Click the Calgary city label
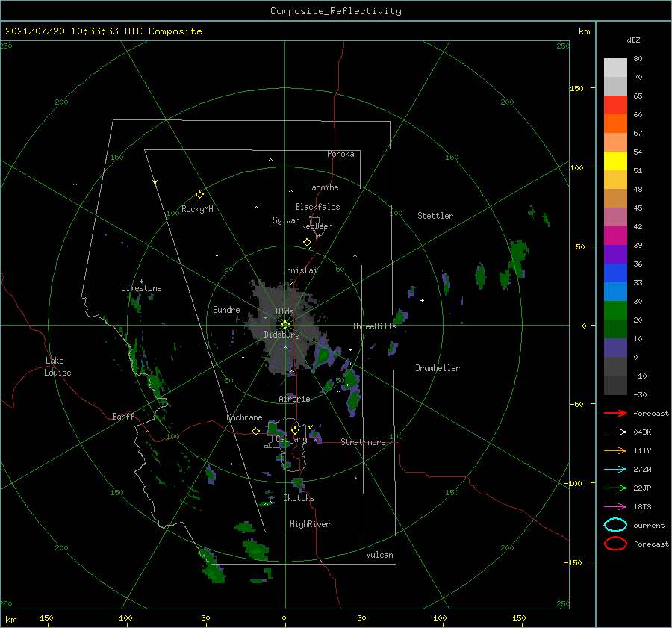Screen dimensions: 672x628 point(291,439)
